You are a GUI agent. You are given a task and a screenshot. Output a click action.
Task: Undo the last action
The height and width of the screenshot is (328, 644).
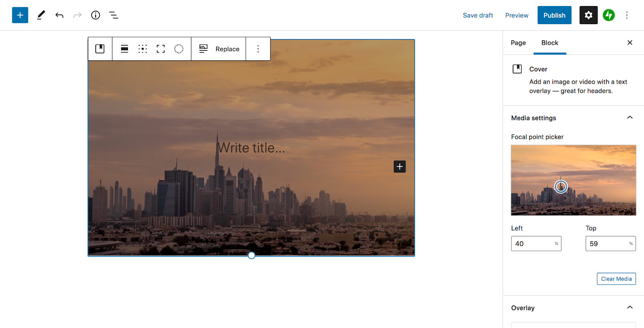pyautogui.click(x=60, y=15)
